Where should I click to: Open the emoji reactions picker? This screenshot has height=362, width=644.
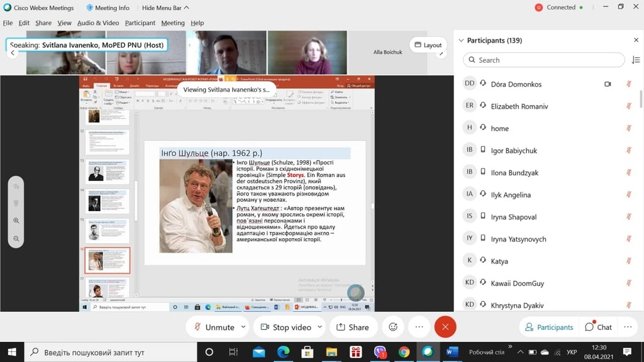393,327
